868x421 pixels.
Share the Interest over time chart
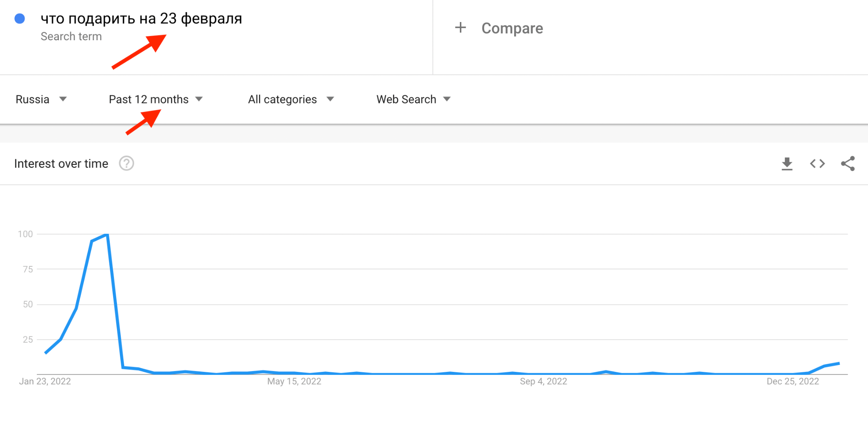(x=848, y=163)
